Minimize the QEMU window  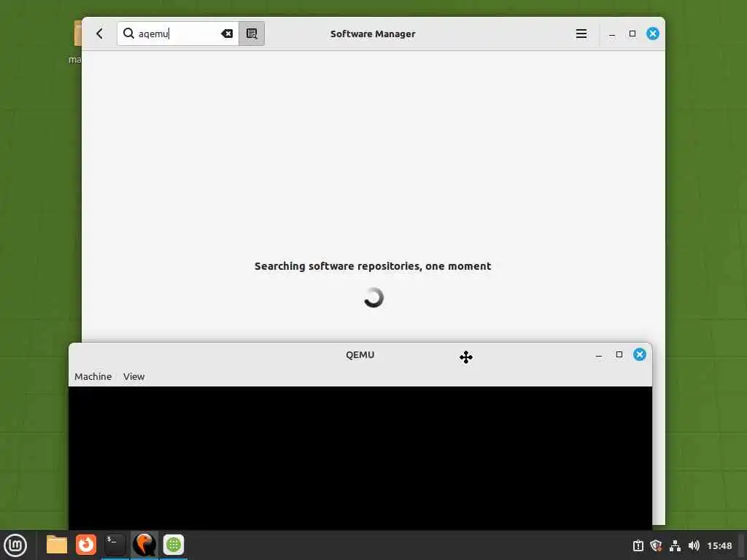[x=599, y=355]
